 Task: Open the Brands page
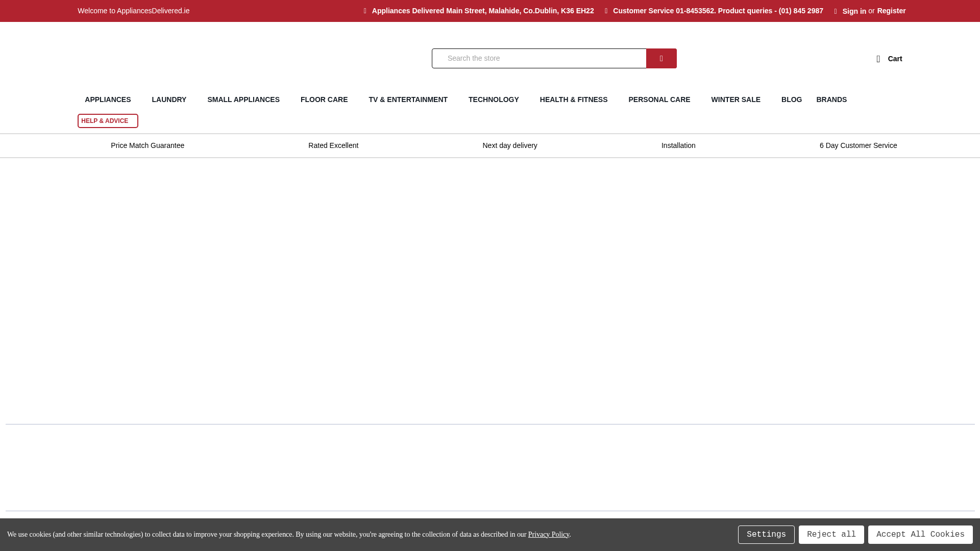click(831, 99)
